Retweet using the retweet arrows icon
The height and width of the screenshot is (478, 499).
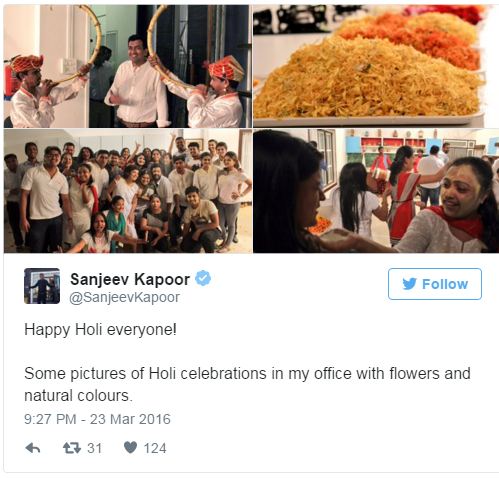pos(72,448)
